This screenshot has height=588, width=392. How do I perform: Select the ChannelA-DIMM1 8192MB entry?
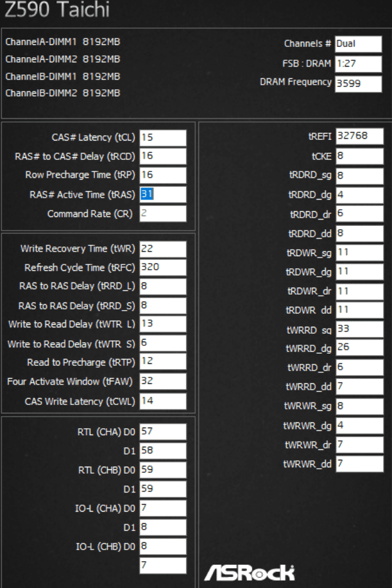pos(63,42)
